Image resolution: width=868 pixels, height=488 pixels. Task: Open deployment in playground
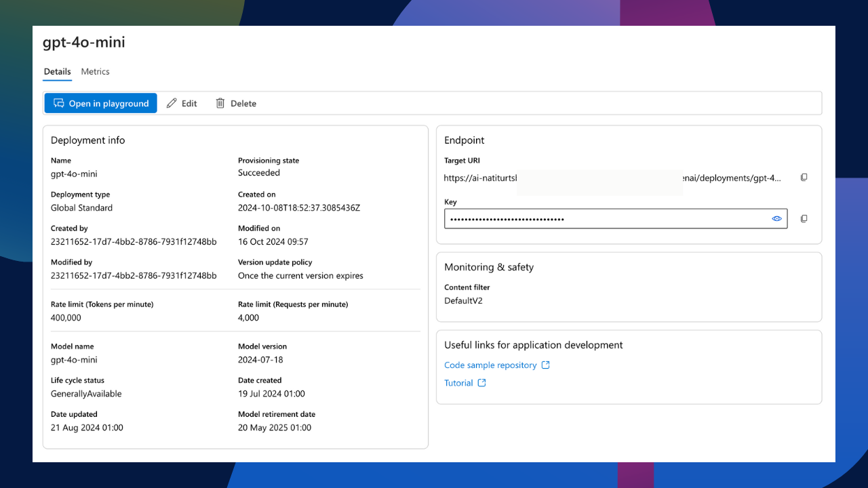coord(101,103)
